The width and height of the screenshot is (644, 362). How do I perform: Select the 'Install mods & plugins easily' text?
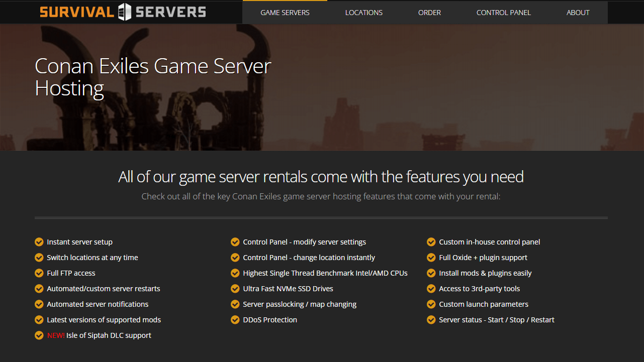(485, 273)
